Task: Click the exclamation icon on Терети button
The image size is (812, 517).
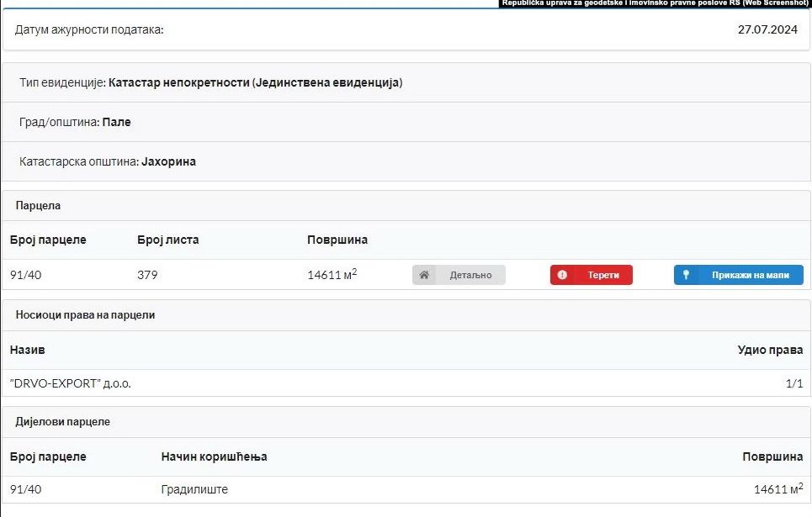Action: click(562, 275)
